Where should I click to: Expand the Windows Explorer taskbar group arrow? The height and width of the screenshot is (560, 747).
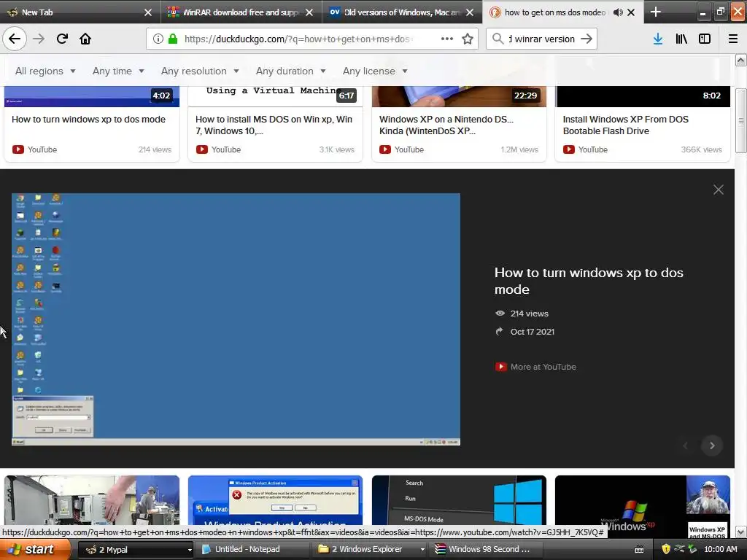coord(422,550)
